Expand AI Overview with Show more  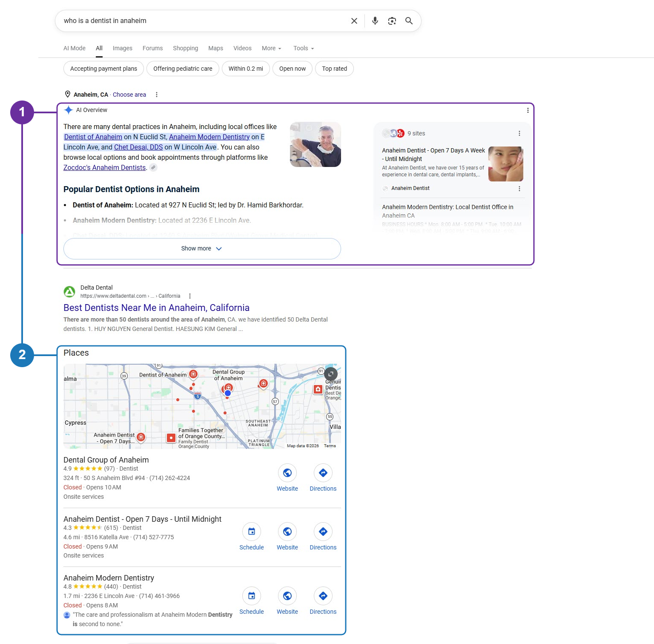coord(202,249)
